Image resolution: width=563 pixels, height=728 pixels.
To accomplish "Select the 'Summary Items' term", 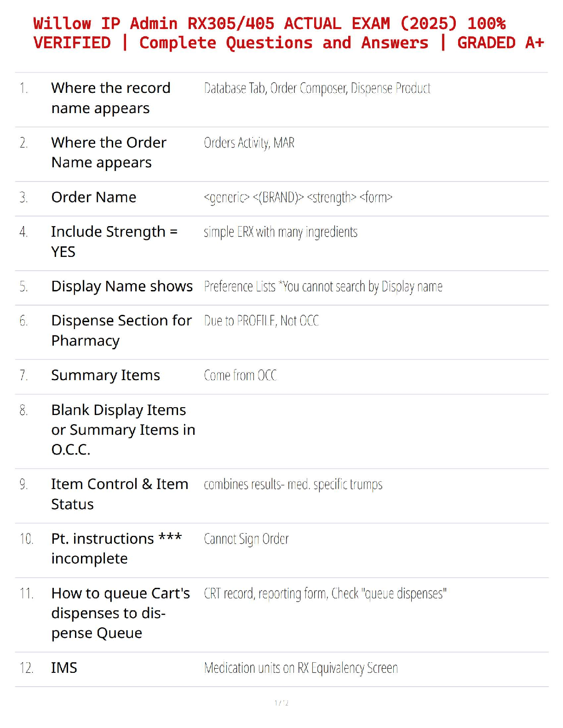I will [106, 375].
